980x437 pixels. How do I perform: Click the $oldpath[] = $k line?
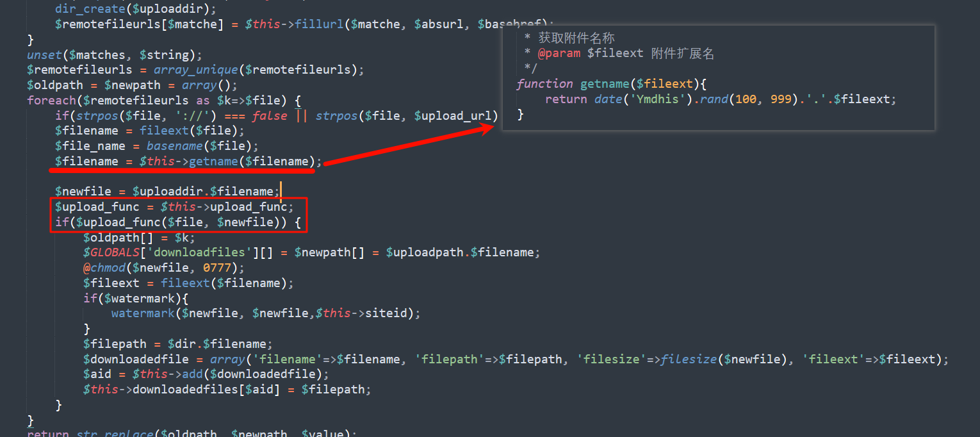point(139,237)
